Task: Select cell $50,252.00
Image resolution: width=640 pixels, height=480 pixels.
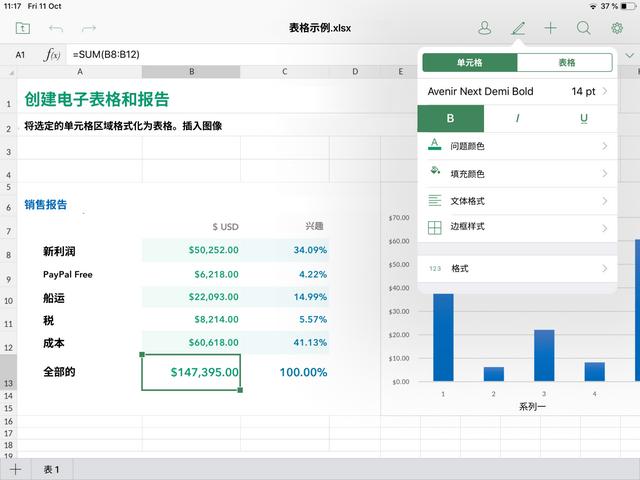Action: [x=191, y=250]
